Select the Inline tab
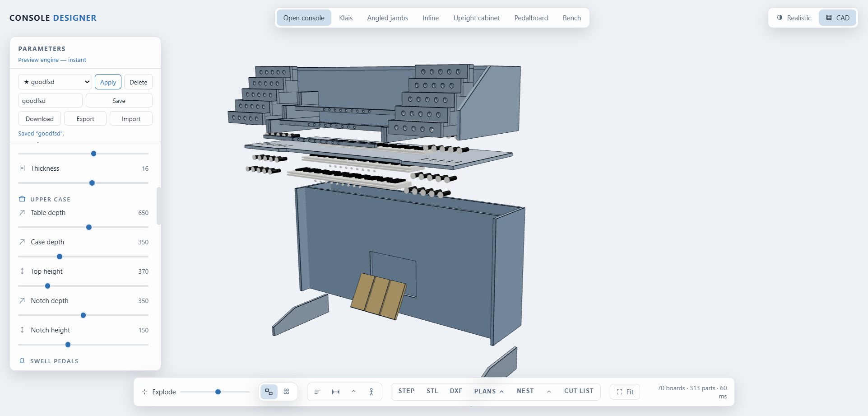 click(x=431, y=18)
